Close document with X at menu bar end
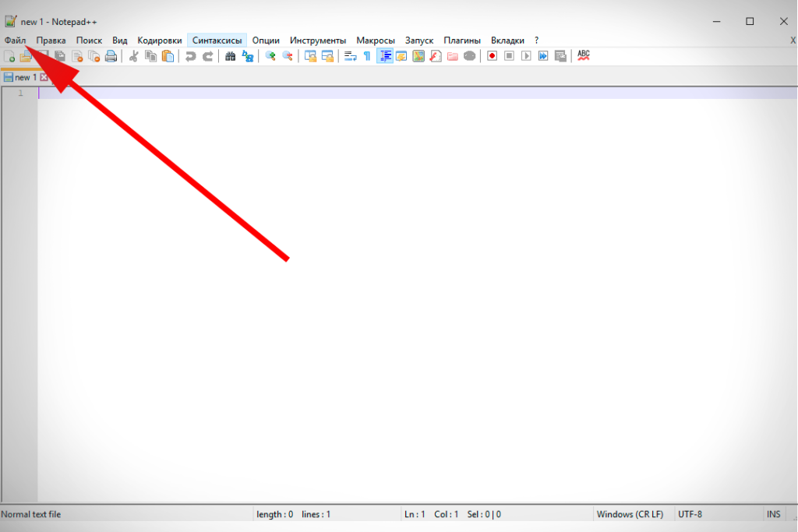The width and height of the screenshot is (798, 532). click(x=793, y=41)
